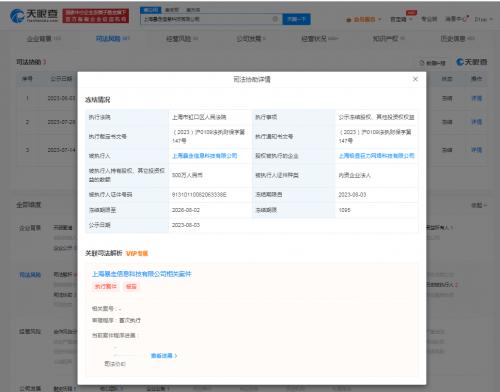Click the VIP专属 badge
The width and height of the screenshot is (500, 392).
pyautogui.click(x=137, y=254)
